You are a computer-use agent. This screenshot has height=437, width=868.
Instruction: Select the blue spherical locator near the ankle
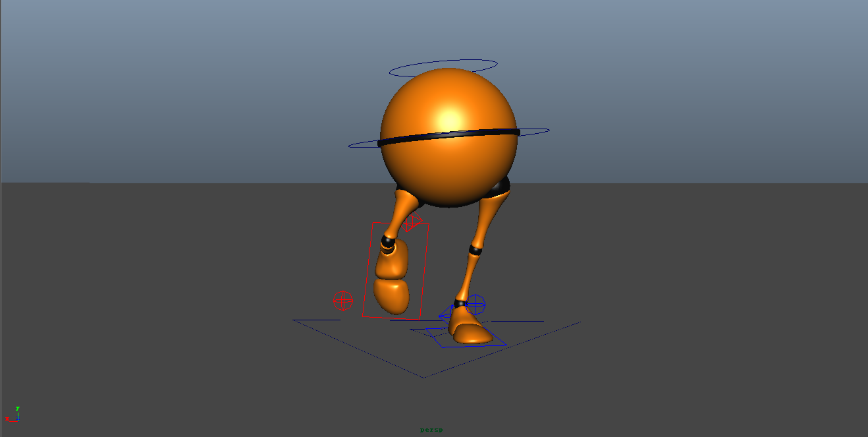tap(475, 304)
